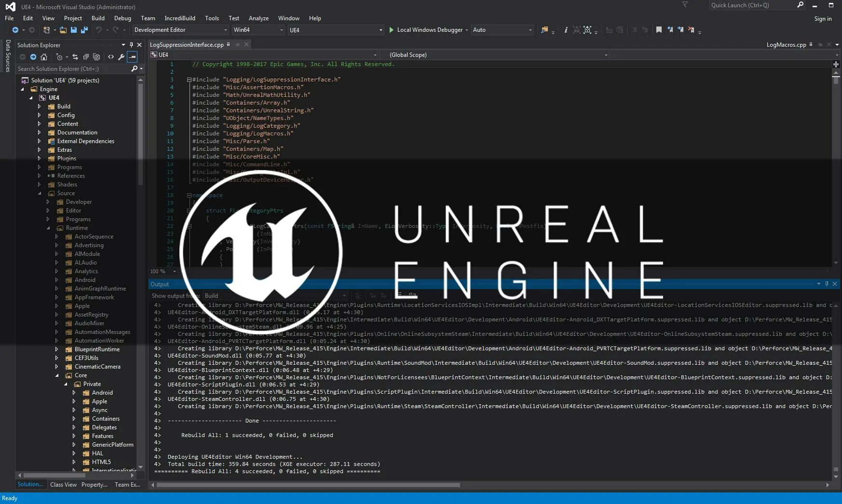This screenshot has height=504, width=842.
Task: Go forward in Solution Explorer
Action: pyautogui.click(x=33, y=57)
